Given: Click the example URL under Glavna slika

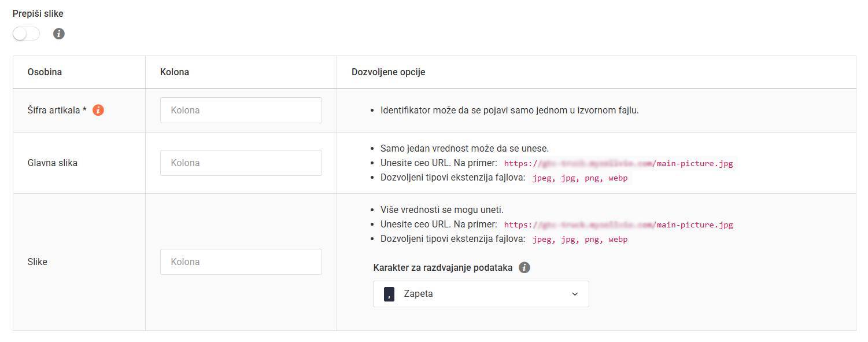Looking at the screenshot, I should (x=618, y=163).
